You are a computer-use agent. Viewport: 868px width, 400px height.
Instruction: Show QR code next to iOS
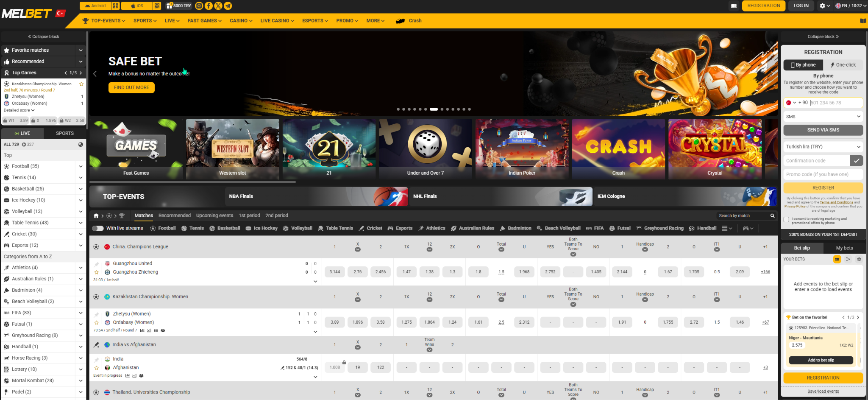tap(157, 6)
